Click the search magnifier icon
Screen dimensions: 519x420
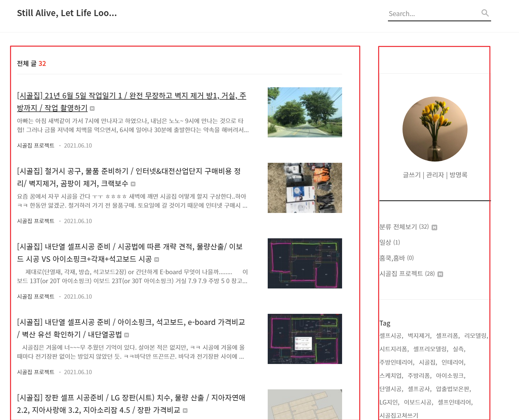[485, 13]
